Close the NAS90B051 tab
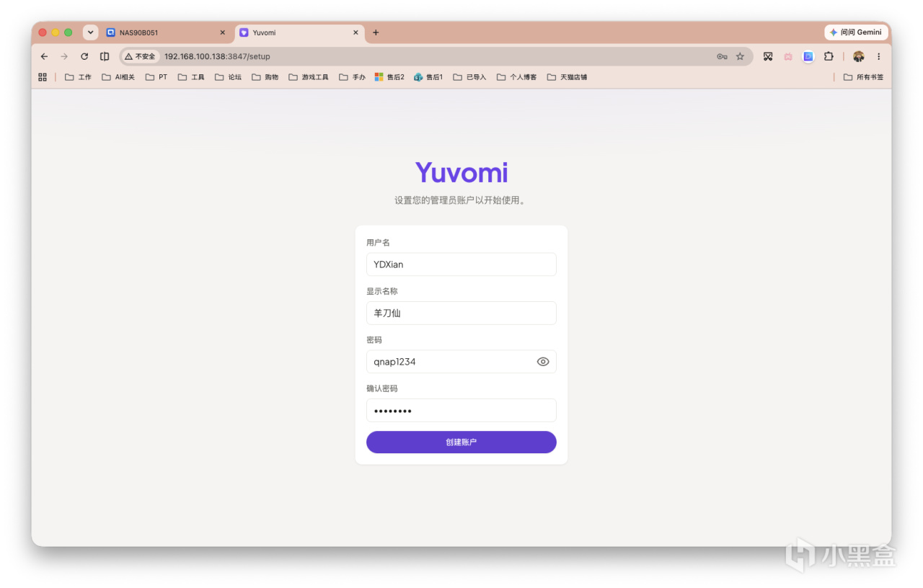 click(x=223, y=32)
